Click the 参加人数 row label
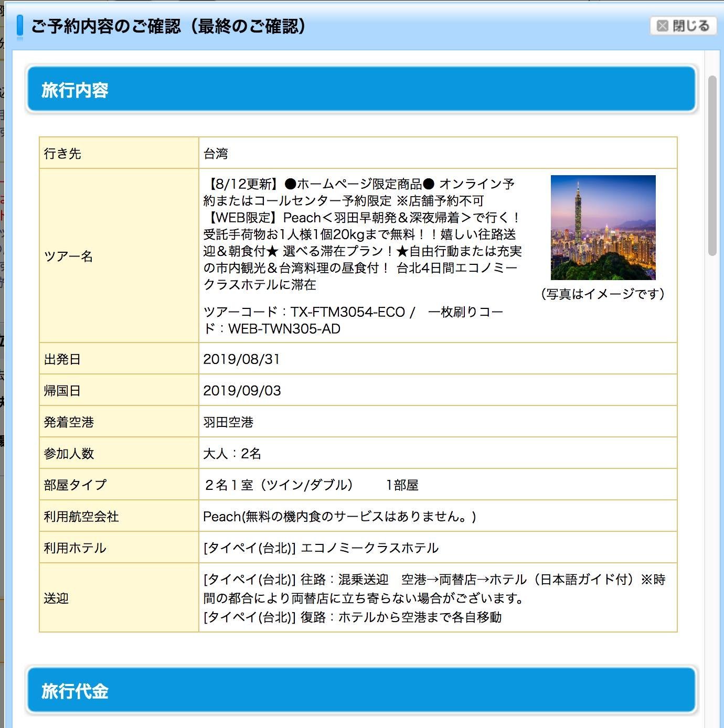The height and width of the screenshot is (728, 724). [69, 453]
